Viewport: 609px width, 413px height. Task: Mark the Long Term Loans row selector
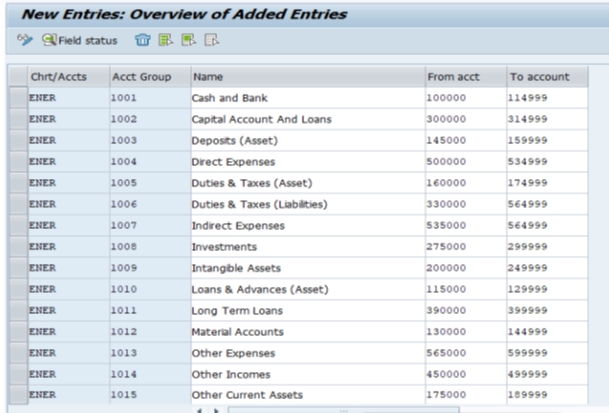pos(18,310)
